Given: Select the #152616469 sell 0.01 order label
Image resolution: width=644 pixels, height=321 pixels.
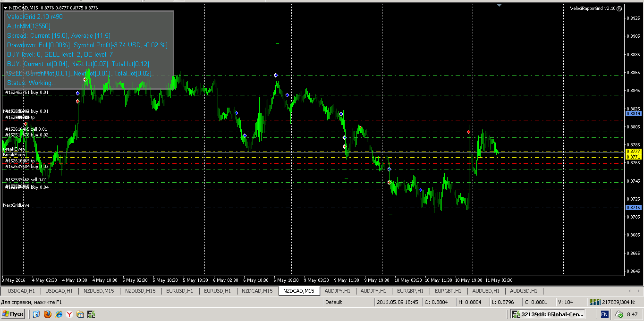Looking at the screenshot, I should point(26,129).
